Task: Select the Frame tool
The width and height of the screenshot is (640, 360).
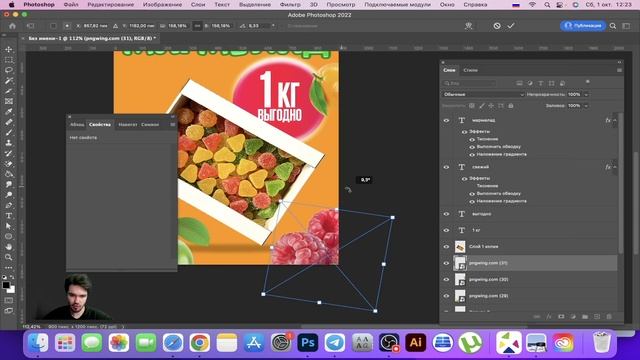Action: coord(9,101)
